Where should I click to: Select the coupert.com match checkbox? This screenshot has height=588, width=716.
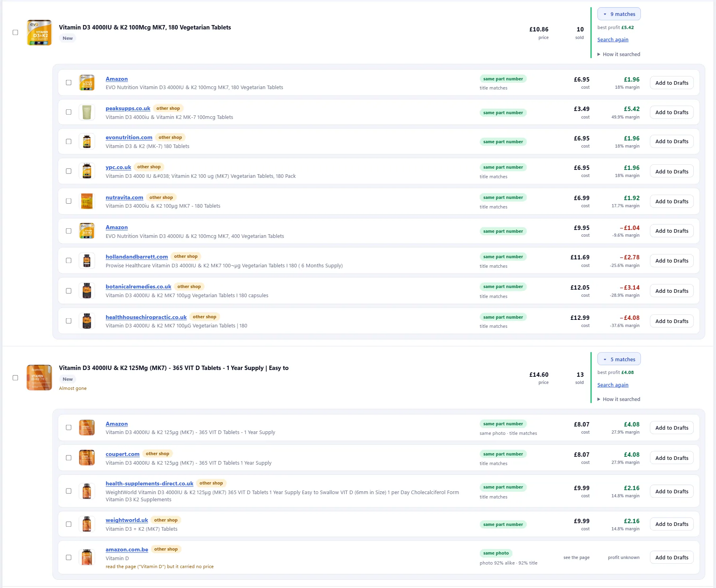[x=69, y=458]
